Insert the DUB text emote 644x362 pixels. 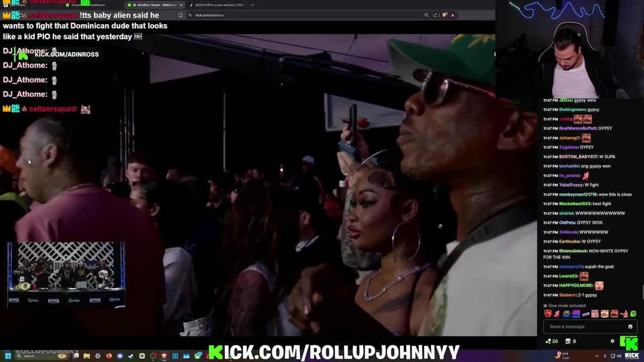(x=586, y=314)
